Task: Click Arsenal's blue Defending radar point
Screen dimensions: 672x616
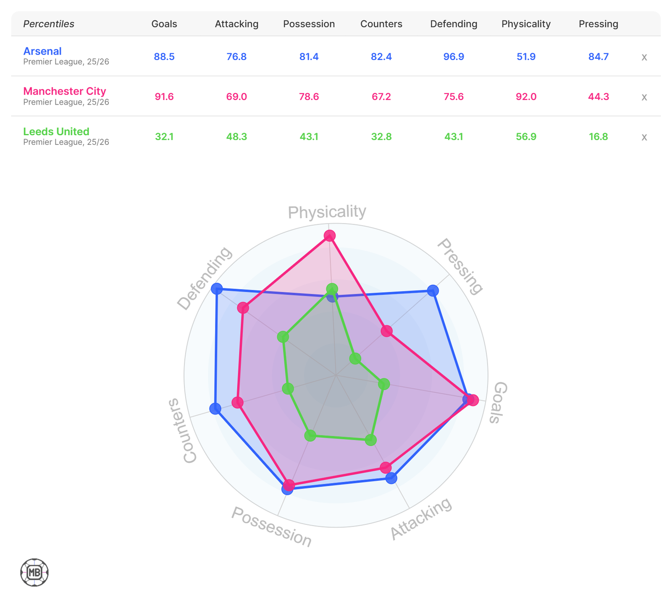Action: [217, 288]
